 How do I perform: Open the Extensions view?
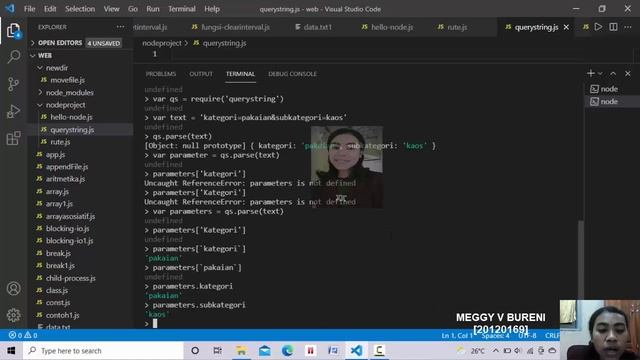click(13, 138)
